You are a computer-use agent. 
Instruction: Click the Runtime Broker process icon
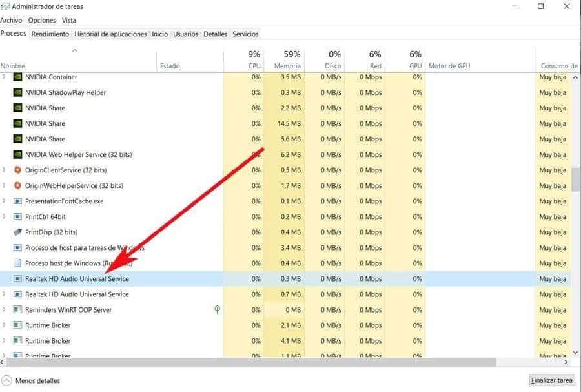pos(16,325)
